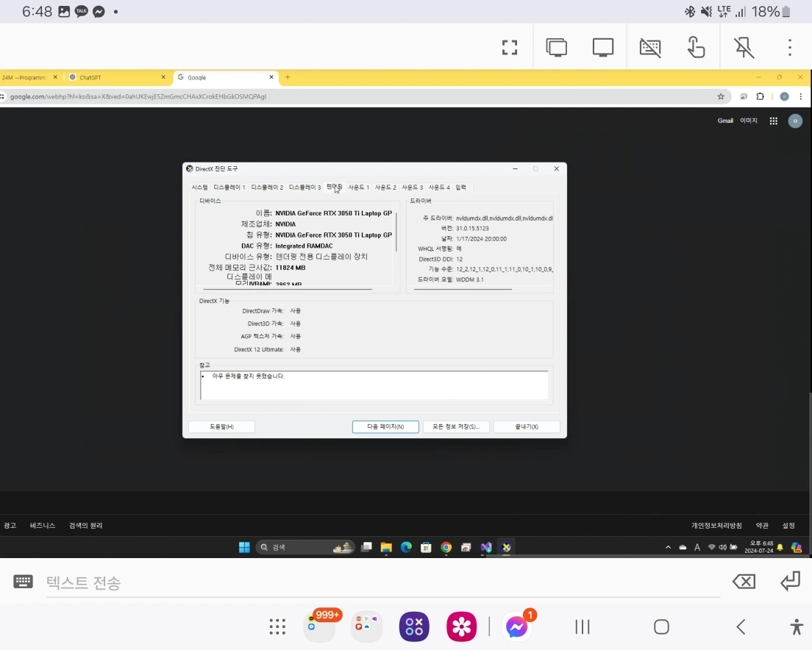Tap the multi-window display switch icon
812x650 pixels.
coord(557,48)
